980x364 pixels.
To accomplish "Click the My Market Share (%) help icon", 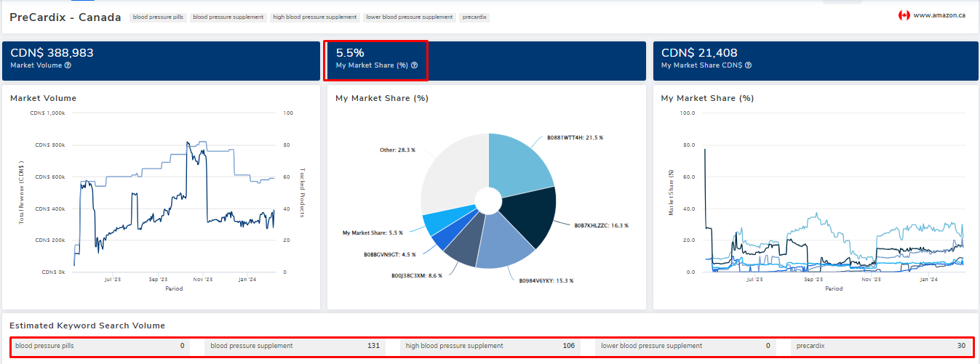I will 414,65.
